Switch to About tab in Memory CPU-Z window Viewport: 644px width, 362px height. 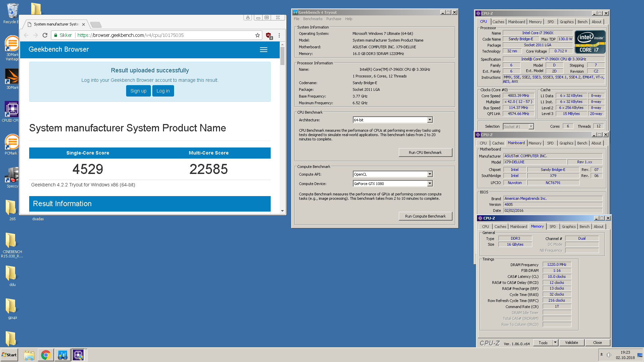[598, 227]
